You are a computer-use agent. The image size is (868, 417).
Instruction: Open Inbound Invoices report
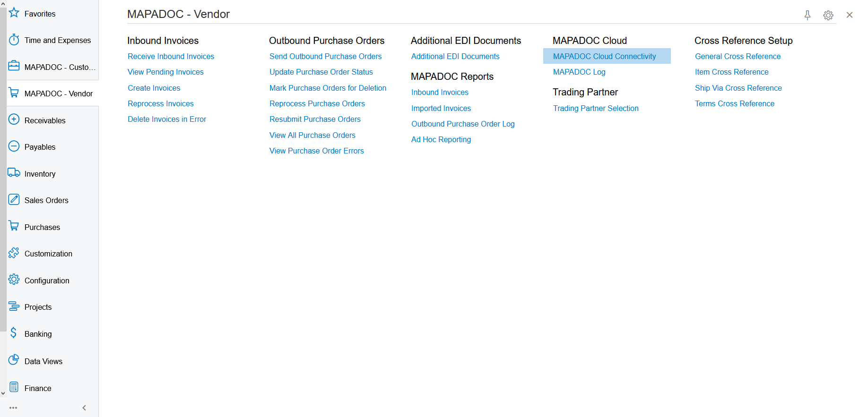point(440,92)
